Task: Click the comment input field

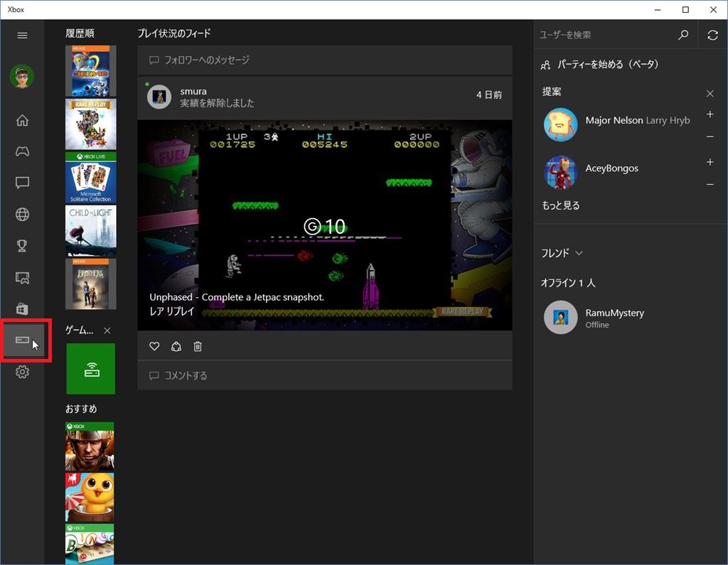Action: tap(324, 375)
